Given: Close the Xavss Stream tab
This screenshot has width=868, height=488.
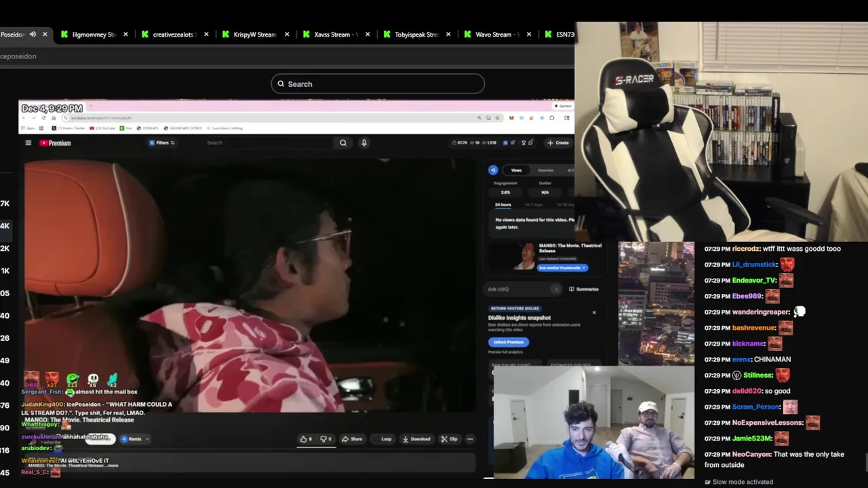Looking at the screenshot, I should (x=368, y=35).
